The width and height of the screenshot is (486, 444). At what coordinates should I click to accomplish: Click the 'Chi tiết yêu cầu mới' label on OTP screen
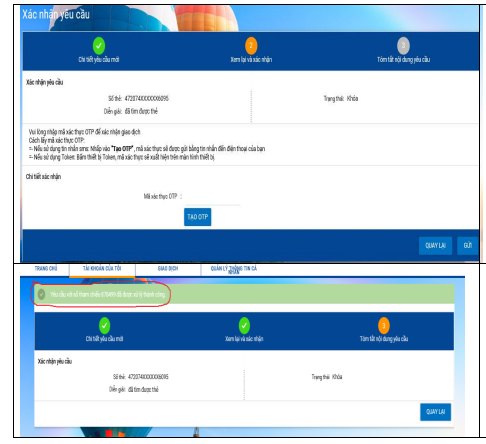click(x=99, y=60)
